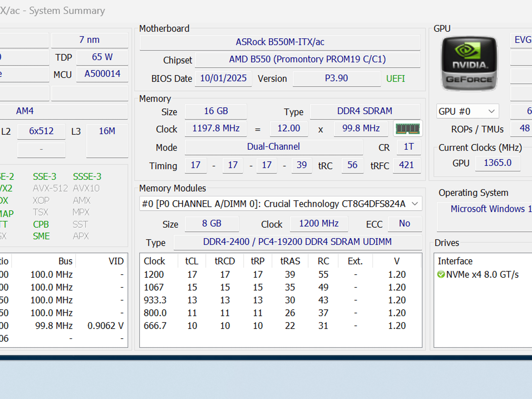This screenshot has width=532, height=399.
Task: Click the green NVMe drive status checkmark
Action: [441, 274]
